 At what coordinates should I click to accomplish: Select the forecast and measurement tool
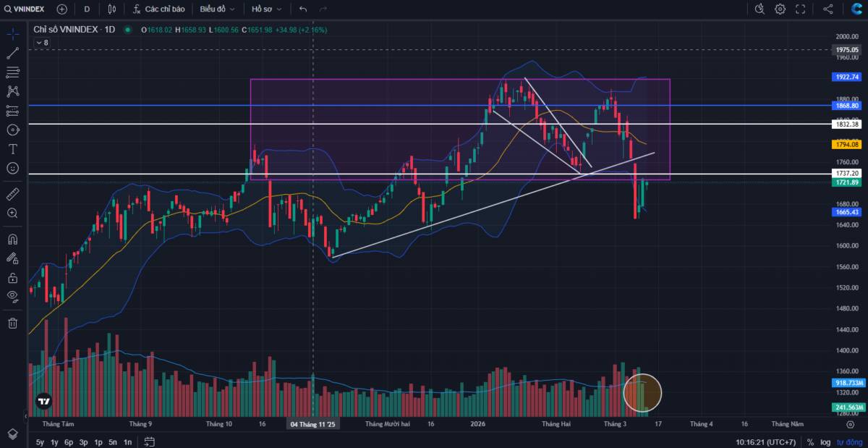12,111
